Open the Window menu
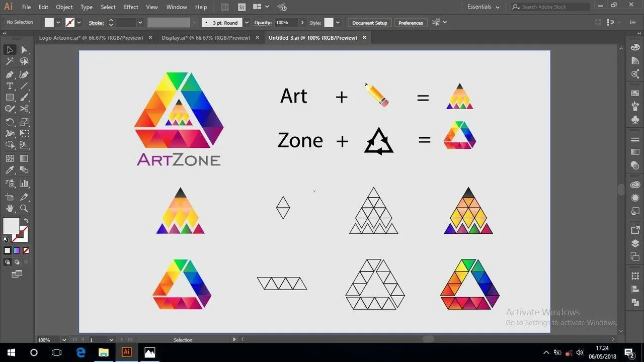 click(x=177, y=7)
